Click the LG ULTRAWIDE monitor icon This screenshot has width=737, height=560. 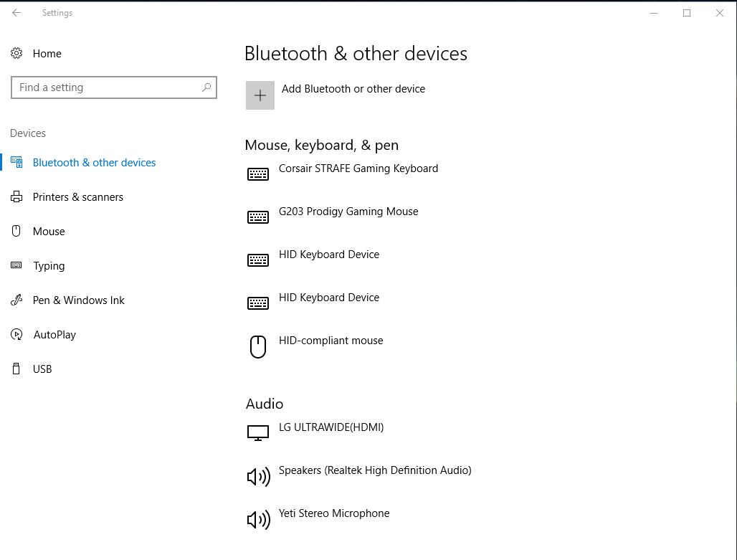[x=258, y=432]
